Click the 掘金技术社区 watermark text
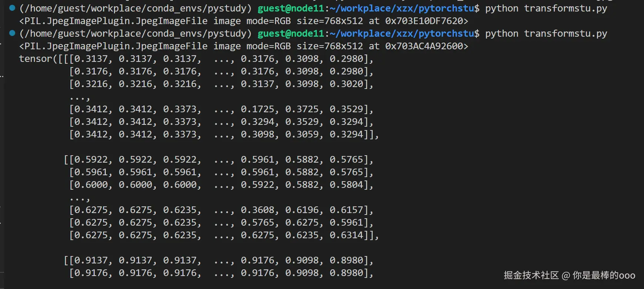Screen dimensions: 644x289 pos(531,275)
